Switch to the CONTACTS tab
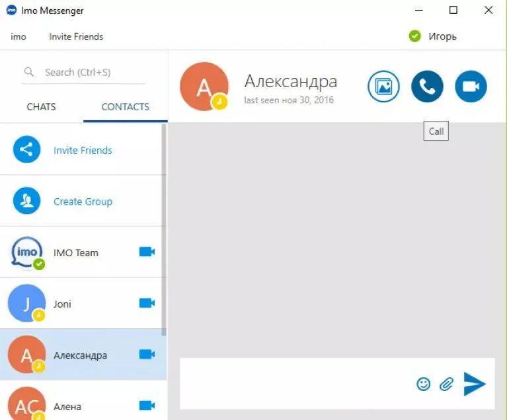Image resolution: width=507 pixels, height=420 pixels. click(126, 107)
